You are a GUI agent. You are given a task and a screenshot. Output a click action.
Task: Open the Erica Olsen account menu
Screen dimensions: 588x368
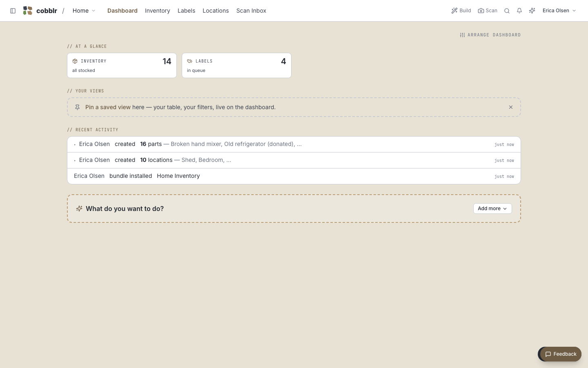(559, 11)
